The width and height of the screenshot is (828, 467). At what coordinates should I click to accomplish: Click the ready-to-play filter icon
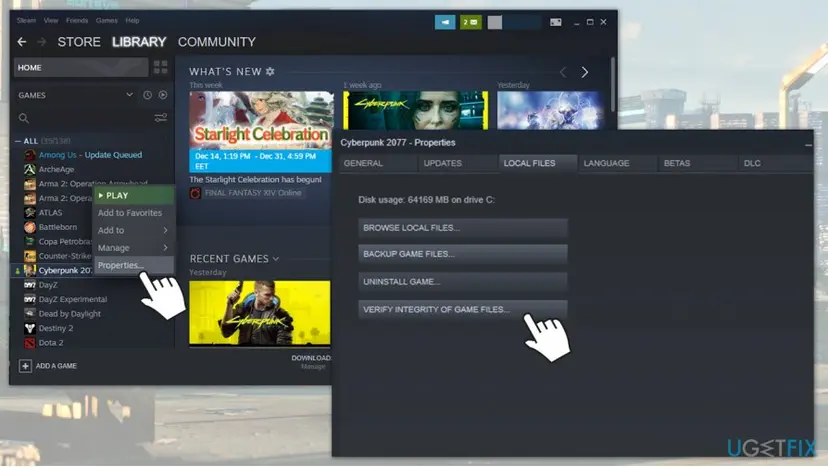point(163,95)
